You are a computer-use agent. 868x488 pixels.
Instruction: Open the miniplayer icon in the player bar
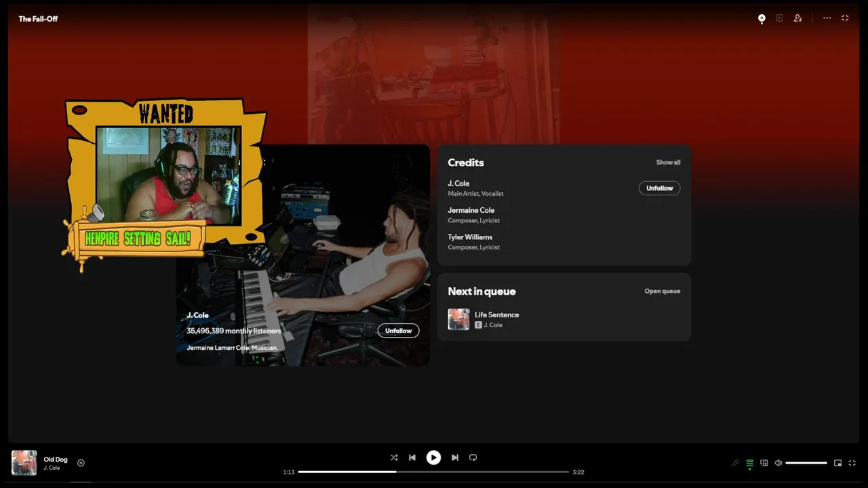click(x=838, y=463)
